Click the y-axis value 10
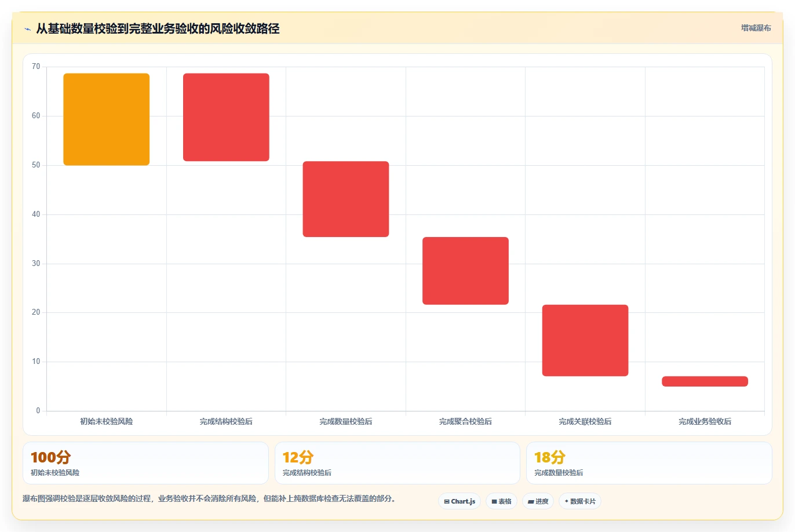 36,362
